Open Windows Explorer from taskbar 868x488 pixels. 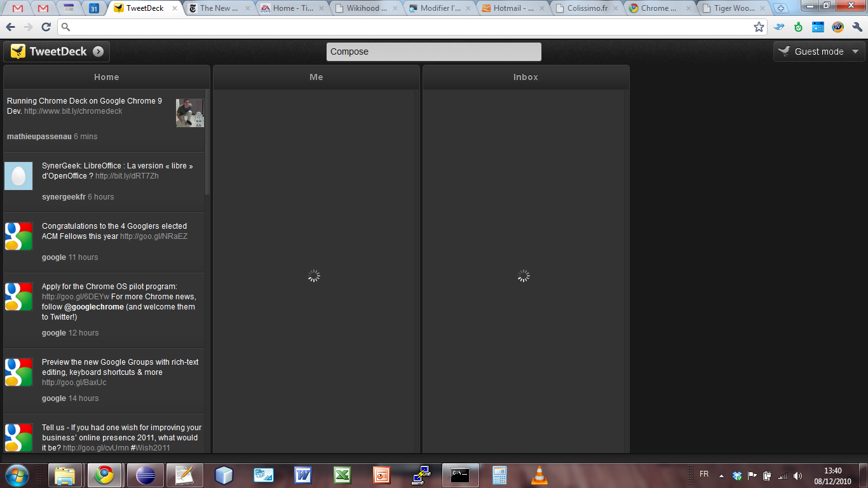pos(66,475)
